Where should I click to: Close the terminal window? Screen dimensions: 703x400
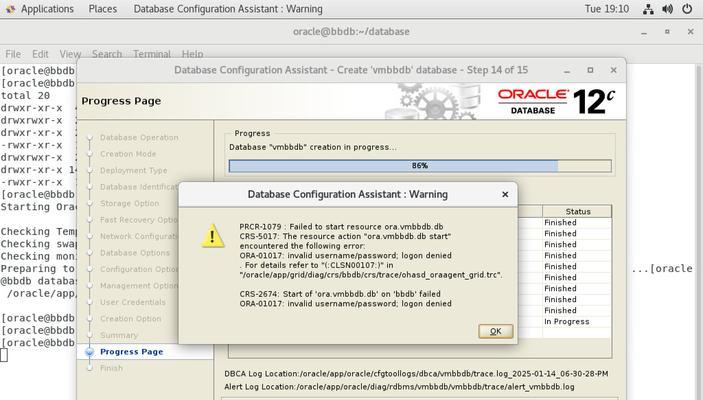(x=690, y=32)
